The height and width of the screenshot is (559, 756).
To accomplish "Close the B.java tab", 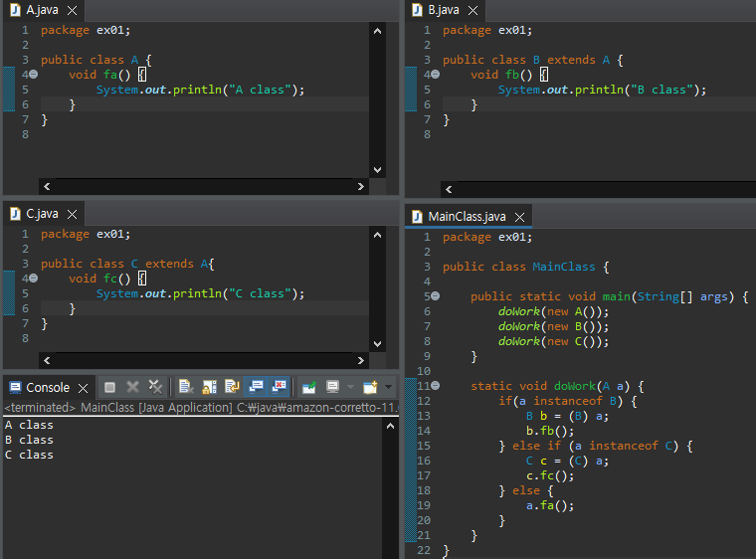I will (x=472, y=11).
